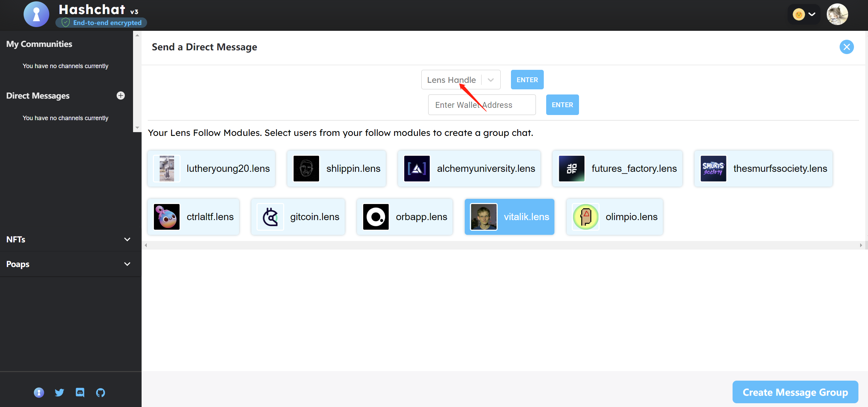Open the GitHub link icon
868x407 pixels.
[101, 392]
